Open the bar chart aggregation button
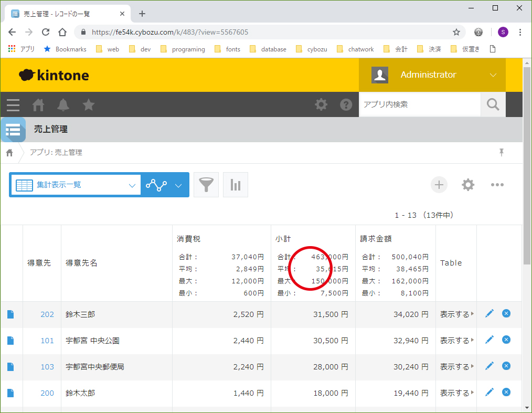 tap(236, 185)
